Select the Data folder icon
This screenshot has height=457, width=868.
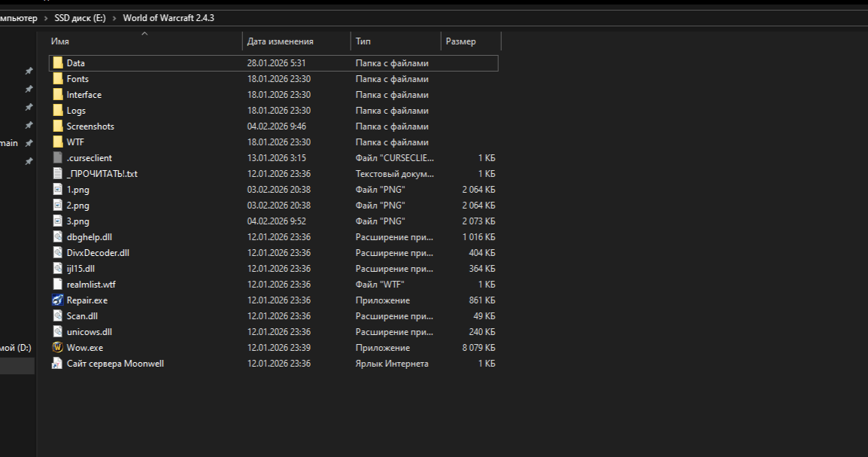(58, 63)
